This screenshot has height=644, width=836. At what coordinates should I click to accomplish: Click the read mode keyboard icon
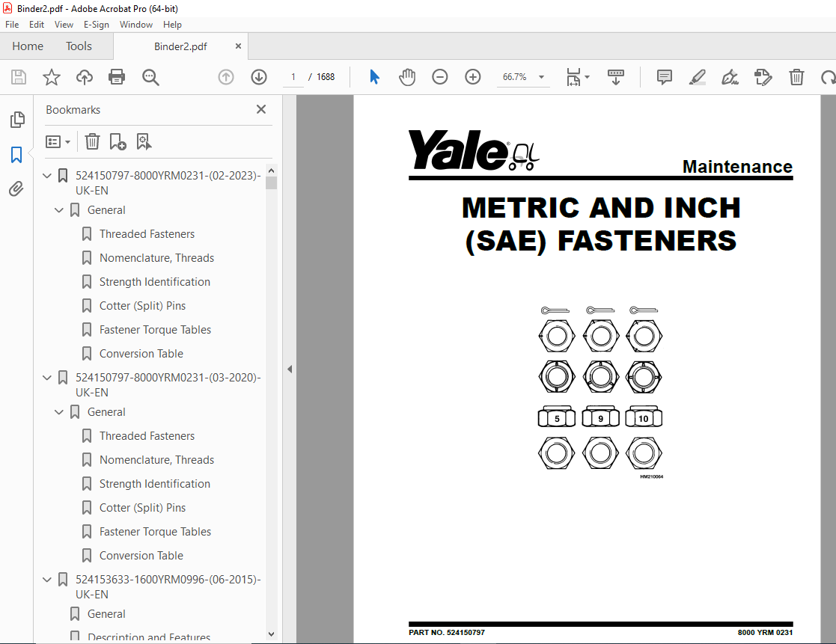[x=616, y=77]
